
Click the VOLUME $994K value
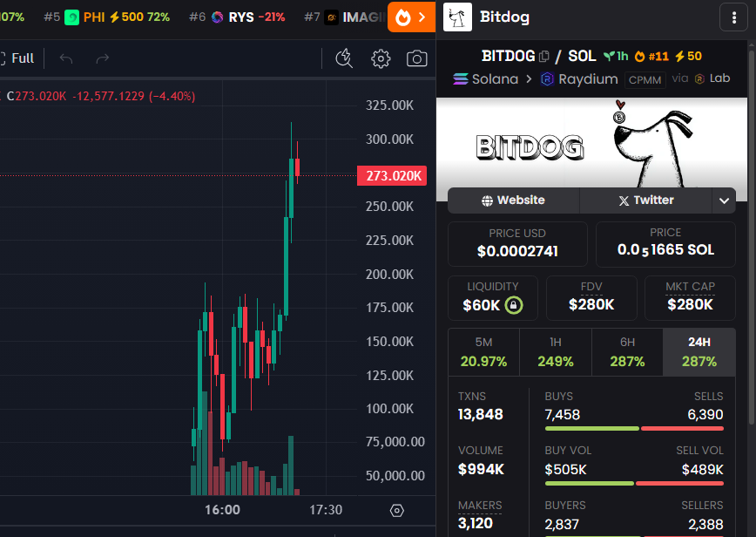[481, 469]
